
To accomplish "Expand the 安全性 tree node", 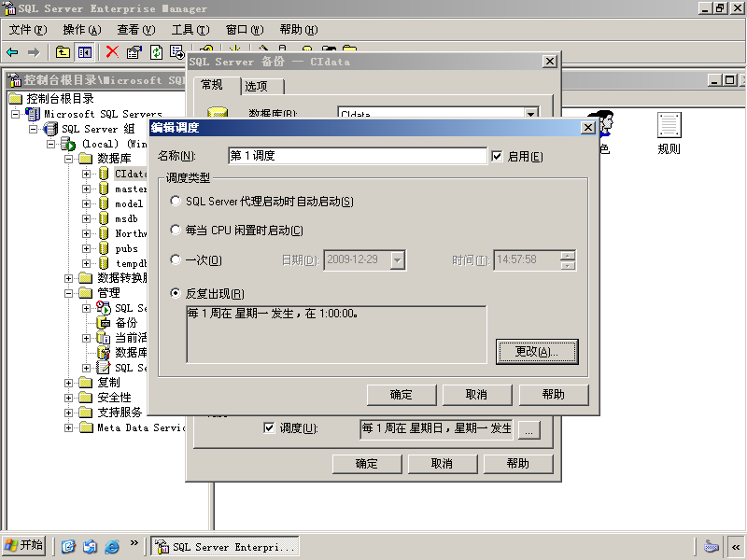I will click(x=68, y=398).
